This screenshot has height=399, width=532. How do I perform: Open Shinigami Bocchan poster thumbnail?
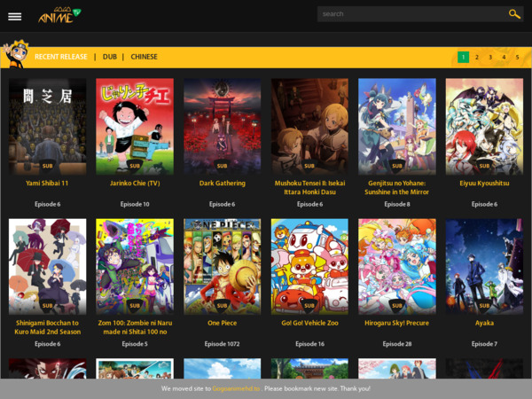coord(48,266)
